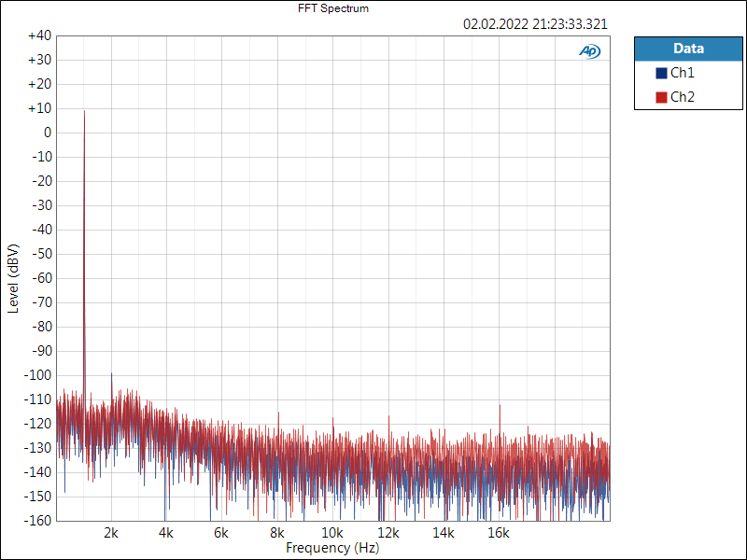Click the 16k frequency axis label
The image size is (747, 560).
(499, 533)
